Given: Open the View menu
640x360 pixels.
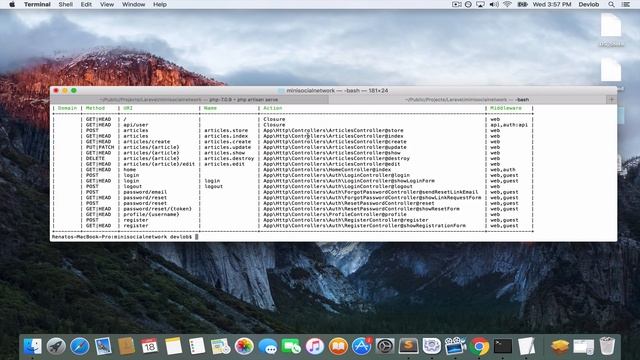Looking at the screenshot, I should point(107,4).
